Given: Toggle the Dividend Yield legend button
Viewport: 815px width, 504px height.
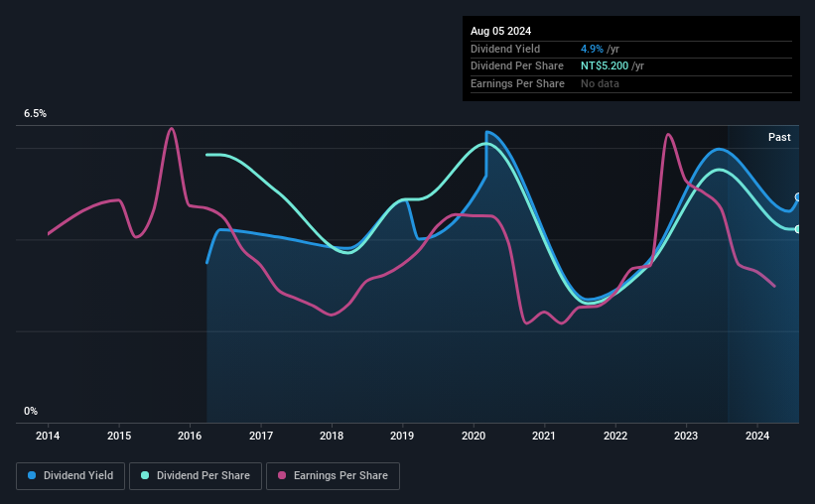Looking at the screenshot, I should click(x=70, y=476).
